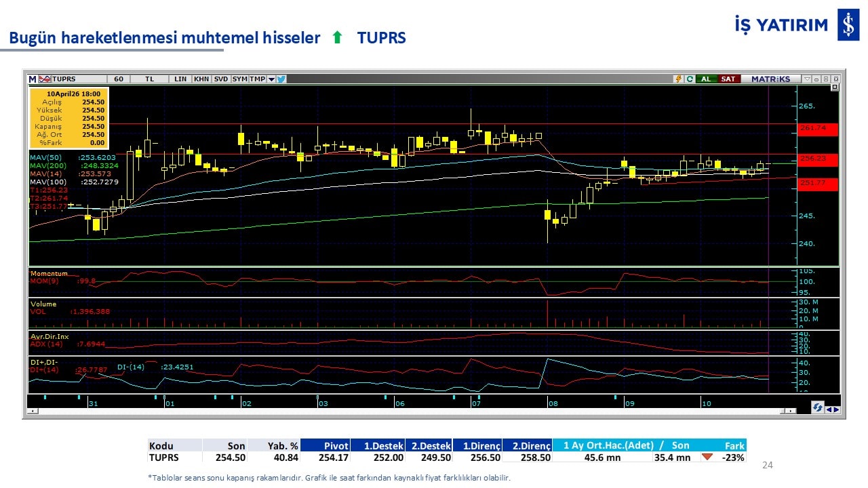Click the small square icon below window controls
This screenshot has width=868, height=488.
click(x=834, y=87)
